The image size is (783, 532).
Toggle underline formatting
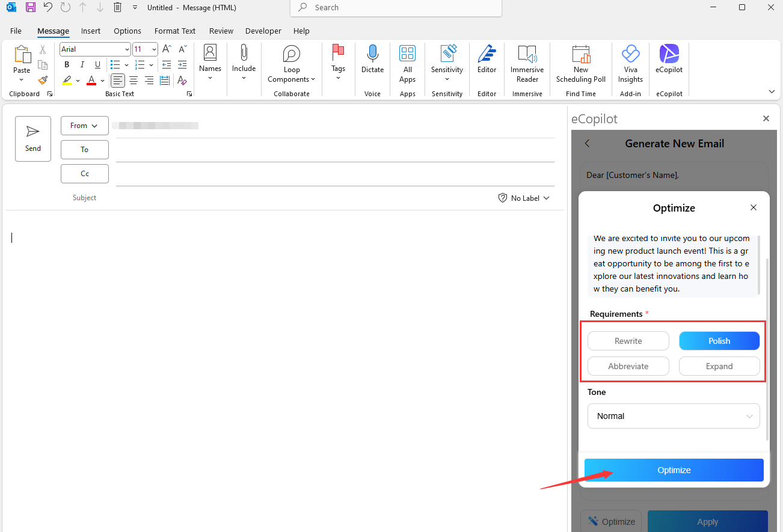coord(97,64)
